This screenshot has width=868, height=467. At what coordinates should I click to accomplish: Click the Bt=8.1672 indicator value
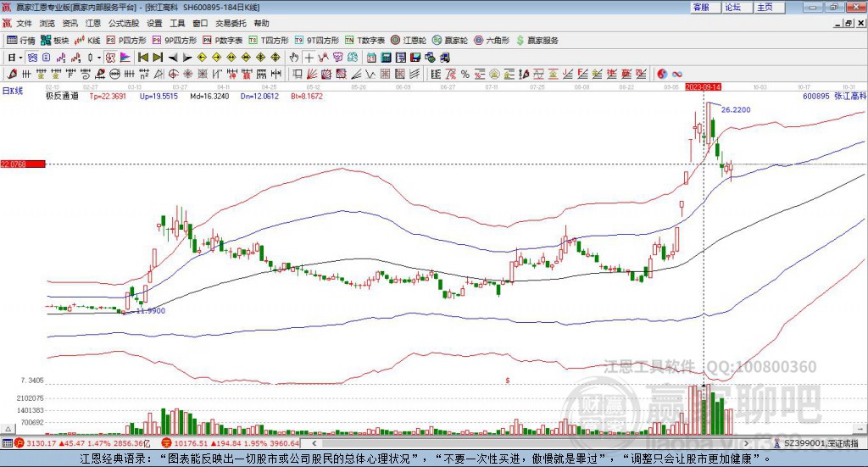[307, 97]
